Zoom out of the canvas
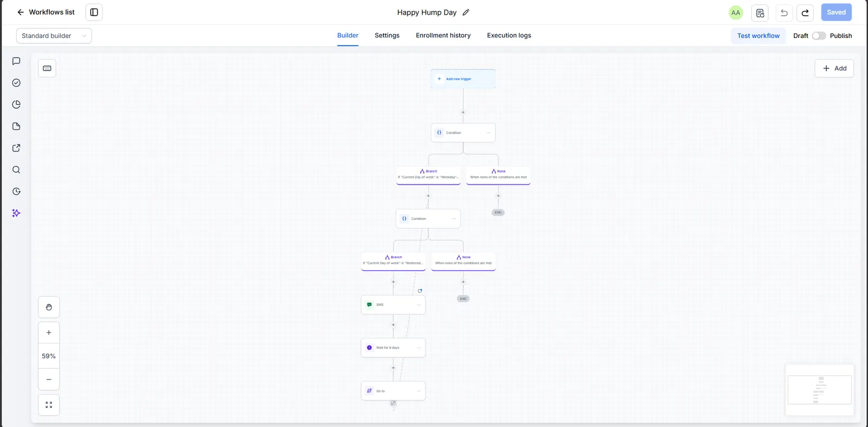 click(x=49, y=380)
